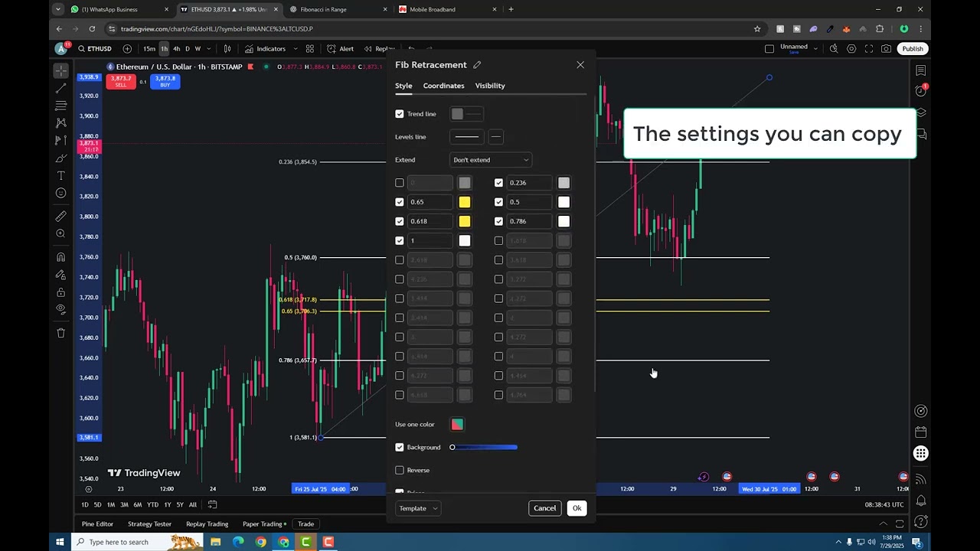
Task: Open the Template dropdown
Action: pyautogui.click(x=418, y=508)
